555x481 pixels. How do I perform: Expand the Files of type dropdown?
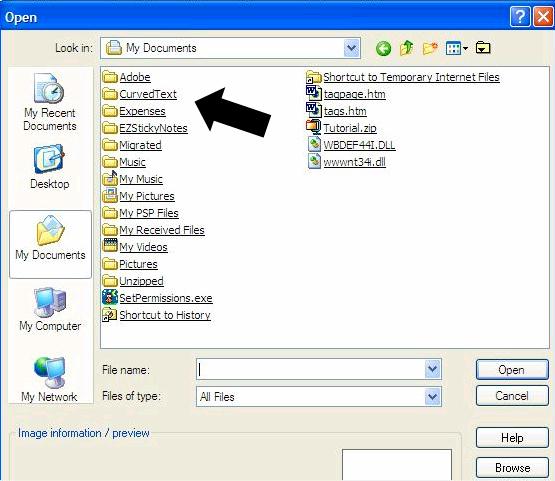(x=433, y=397)
